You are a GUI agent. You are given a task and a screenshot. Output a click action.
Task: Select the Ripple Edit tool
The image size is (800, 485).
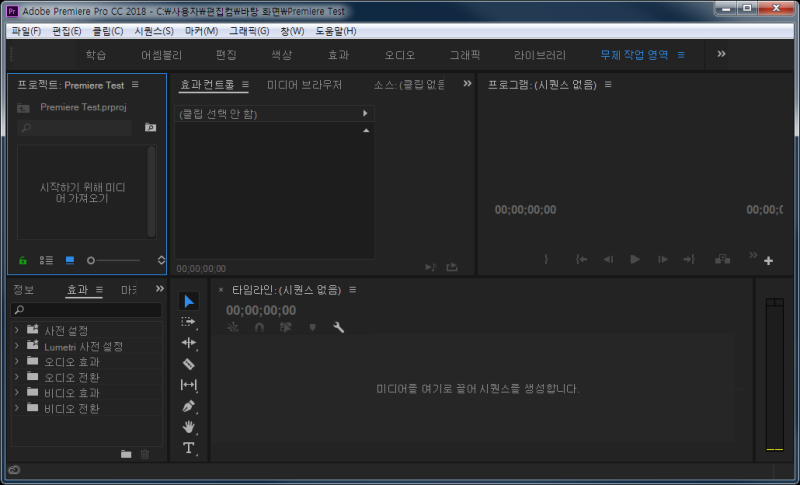[x=188, y=343]
